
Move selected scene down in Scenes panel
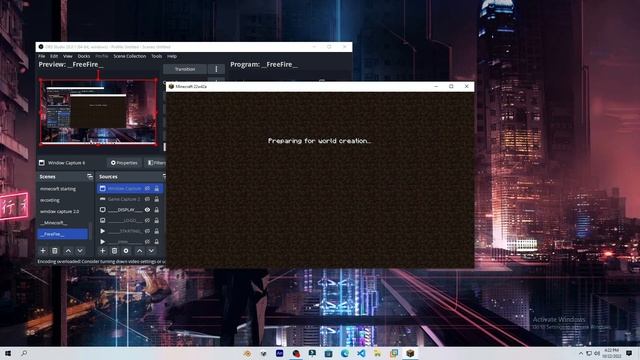tap(80, 251)
